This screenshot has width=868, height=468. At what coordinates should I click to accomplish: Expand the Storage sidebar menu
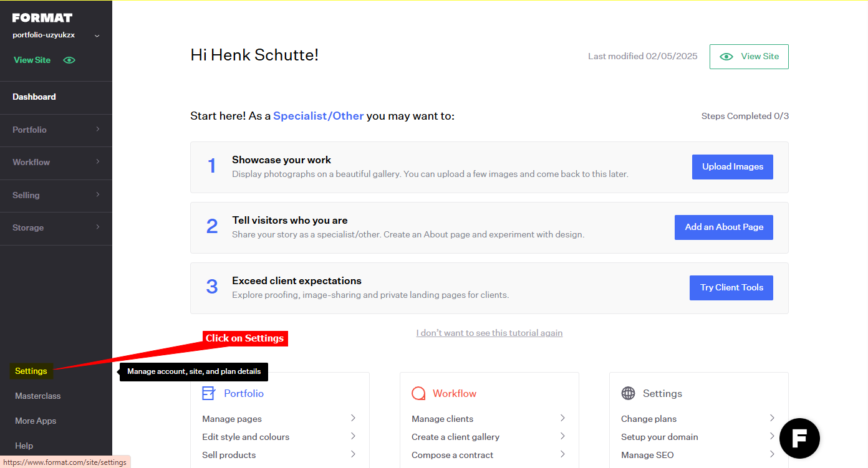click(x=55, y=227)
